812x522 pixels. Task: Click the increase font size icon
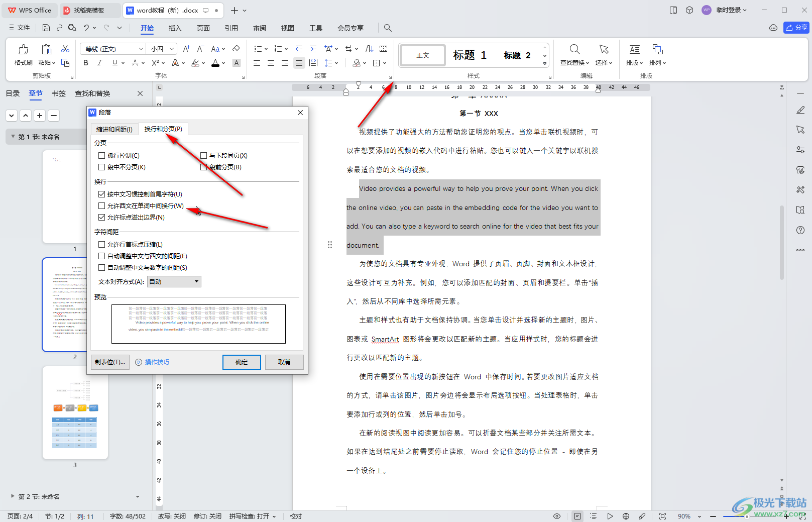click(186, 49)
